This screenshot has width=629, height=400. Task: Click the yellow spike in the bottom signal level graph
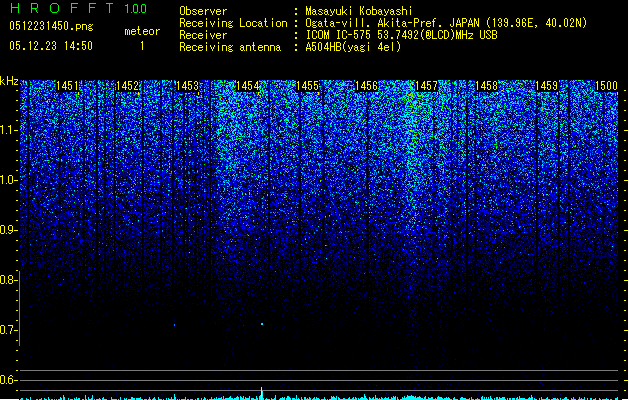(x=262, y=393)
